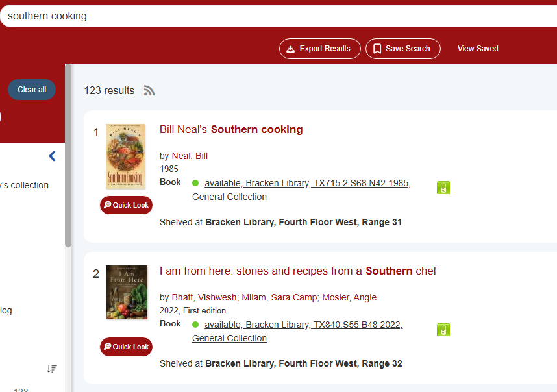Click inside the southern cooking search field

click(x=278, y=16)
